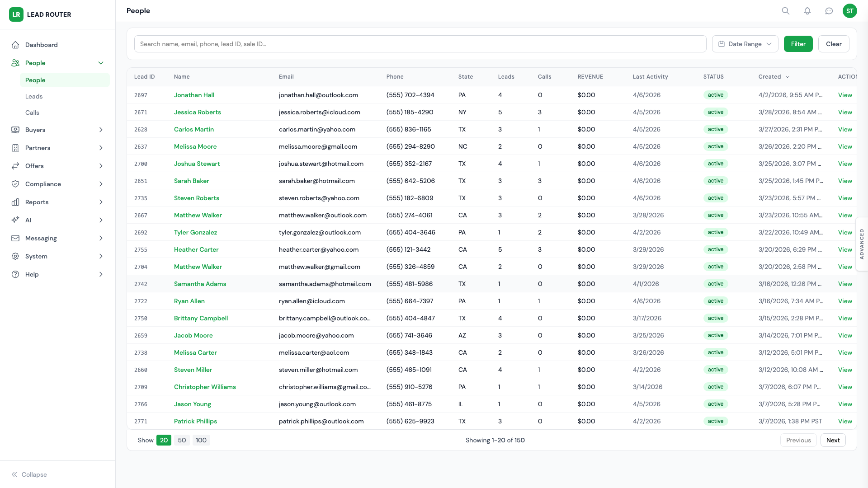868x488 pixels.
Task: Click the Compliance shield icon
Action: pyautogui.click(x=15, y=184)
